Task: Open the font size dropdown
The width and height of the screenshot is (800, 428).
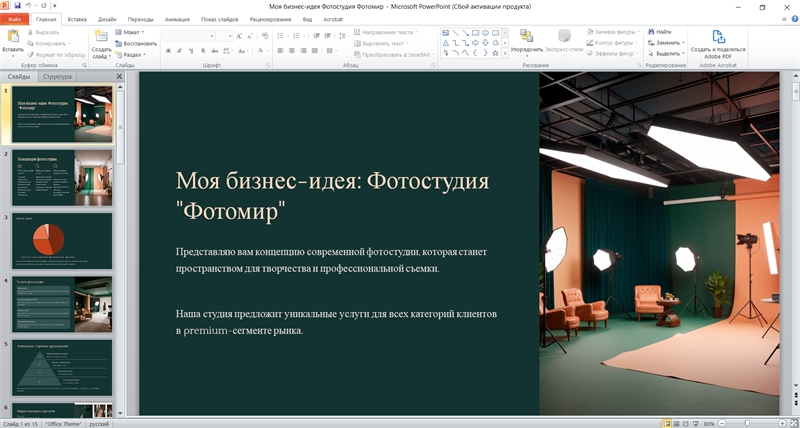Action: pyautogui.click(x=230, y=36)
